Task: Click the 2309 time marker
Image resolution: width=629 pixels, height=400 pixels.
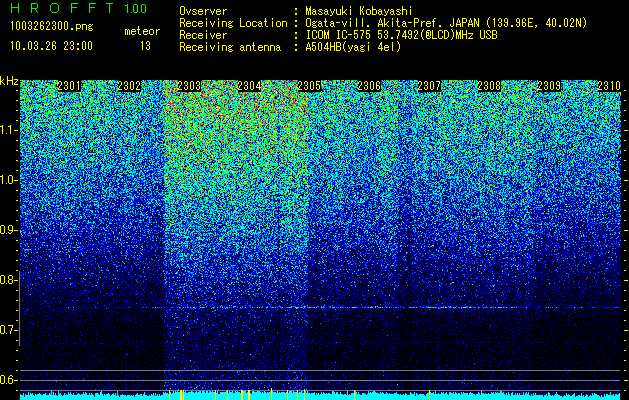Action: click(549, 86)
